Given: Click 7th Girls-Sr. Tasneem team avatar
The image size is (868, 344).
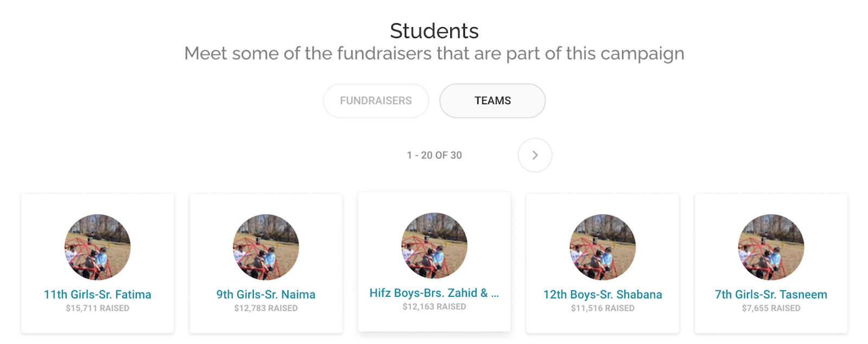Looking at the screenshot, I should [771, 247].
